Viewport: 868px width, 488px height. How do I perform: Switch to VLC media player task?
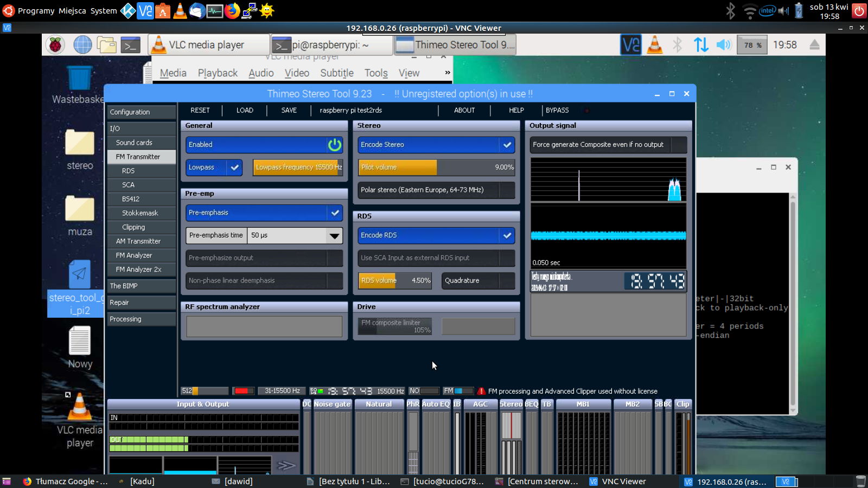[x=209, y=45]
